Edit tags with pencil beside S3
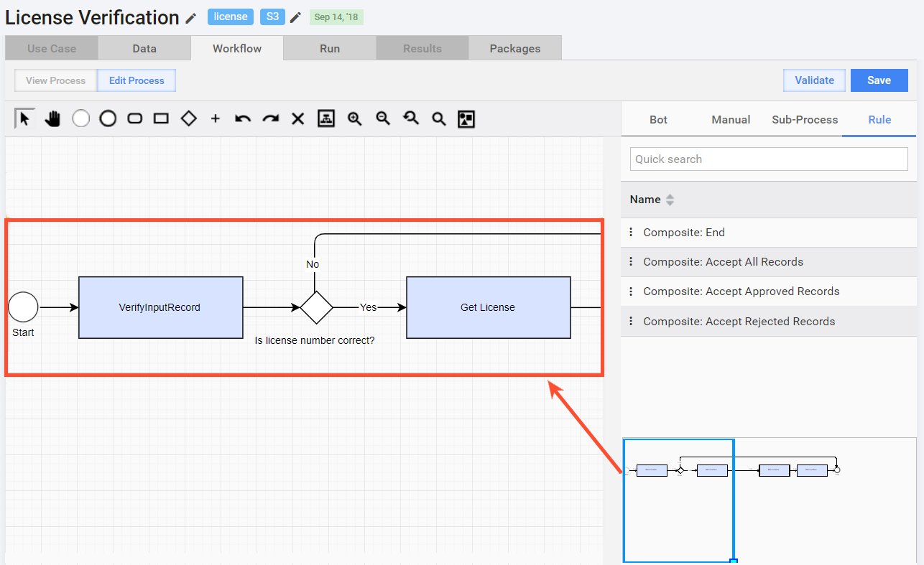 tap(295, 17)
